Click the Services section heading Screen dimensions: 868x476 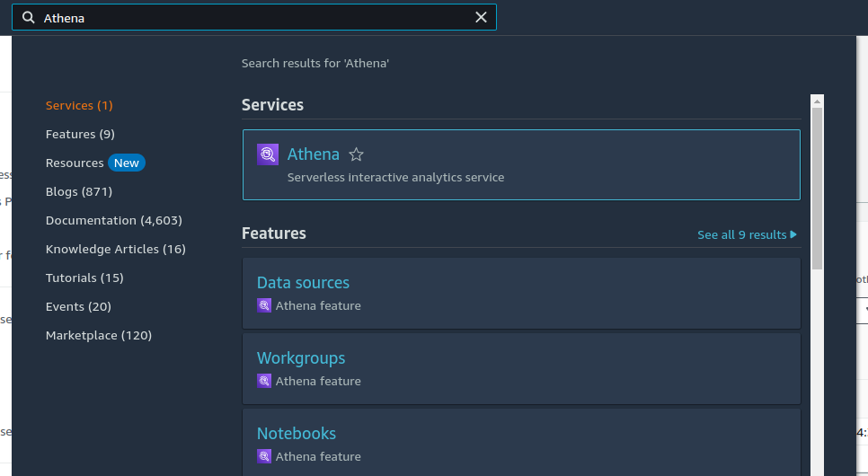coord(272,104)
